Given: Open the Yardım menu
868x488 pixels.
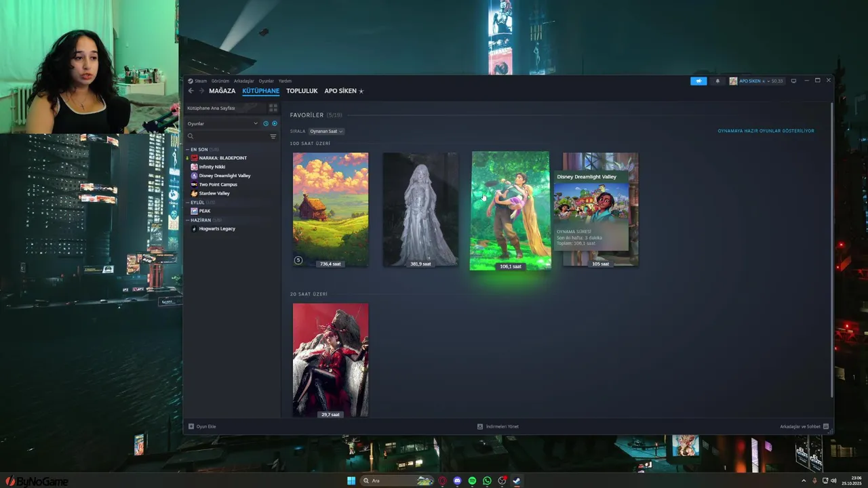Looking at the screenshot, I should point(285,81).
